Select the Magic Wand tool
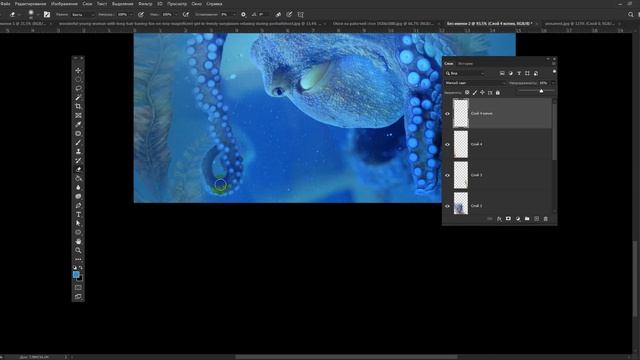The image size is (640, 360). [78, 98]
